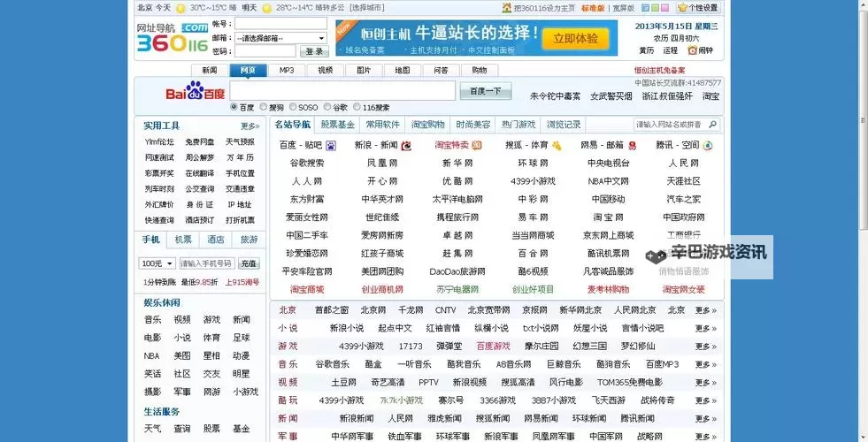This screenshot has width=868, height=442.
Task: Open the 常用软件 navigation tab
Action: pyautogui.click(x=382, y=125)
